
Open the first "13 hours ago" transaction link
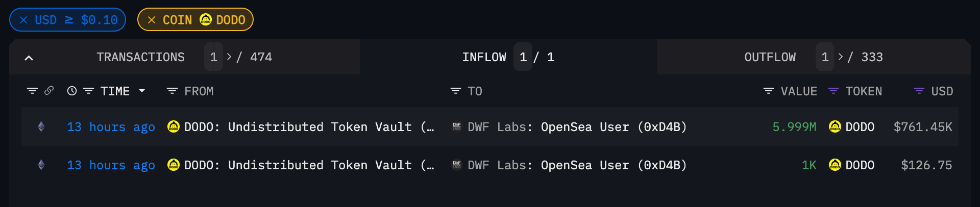point(111,127)
